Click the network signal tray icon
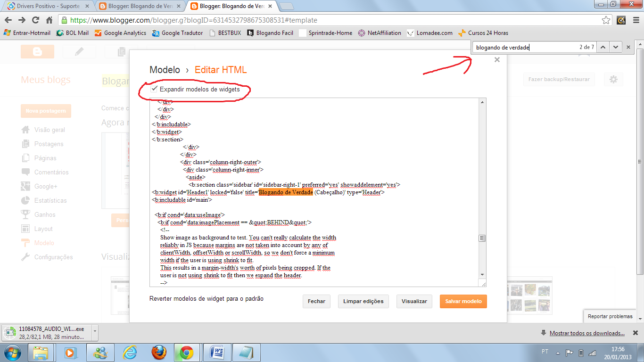 592,352
